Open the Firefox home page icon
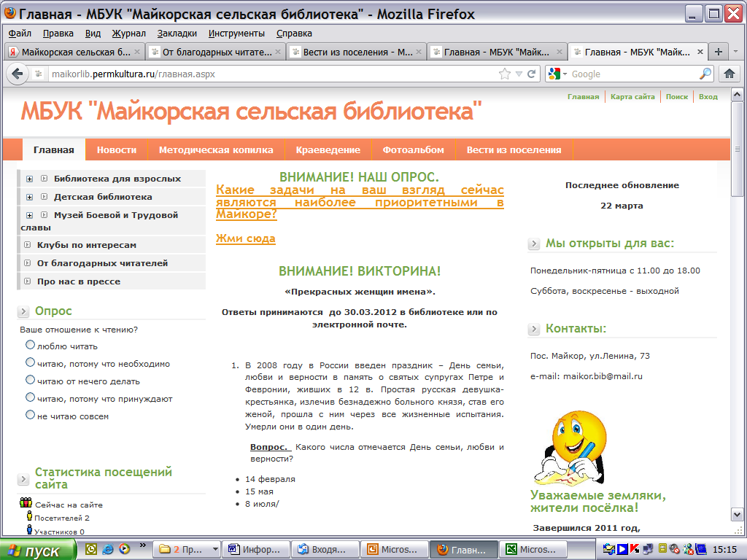The image size is (747, 560). click(x=729, y=74)
